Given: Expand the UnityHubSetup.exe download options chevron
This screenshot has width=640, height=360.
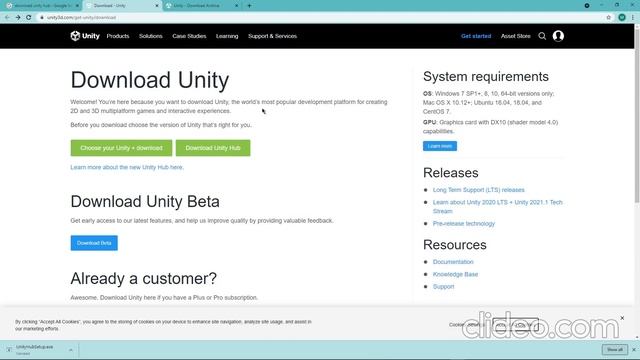Looking at the screenshot, I should (x=71, y=350).
